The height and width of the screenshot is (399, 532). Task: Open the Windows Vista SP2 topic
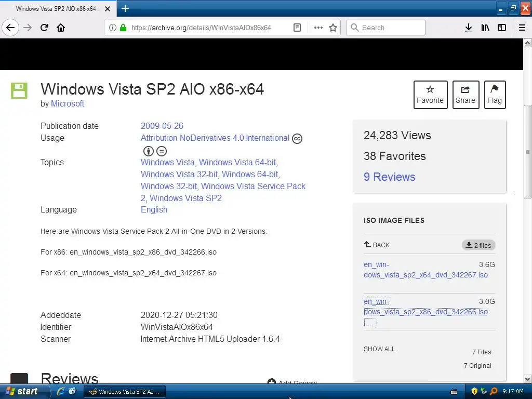pos(185,198)
